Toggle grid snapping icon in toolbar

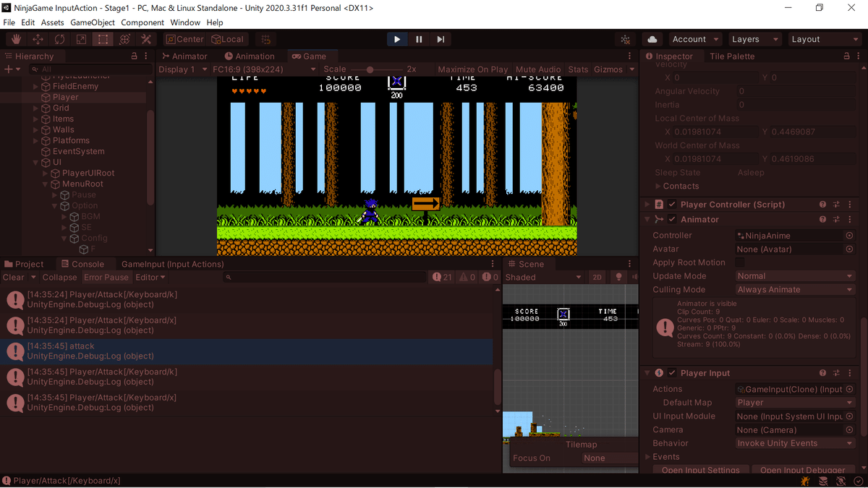(x=265, y=39)
